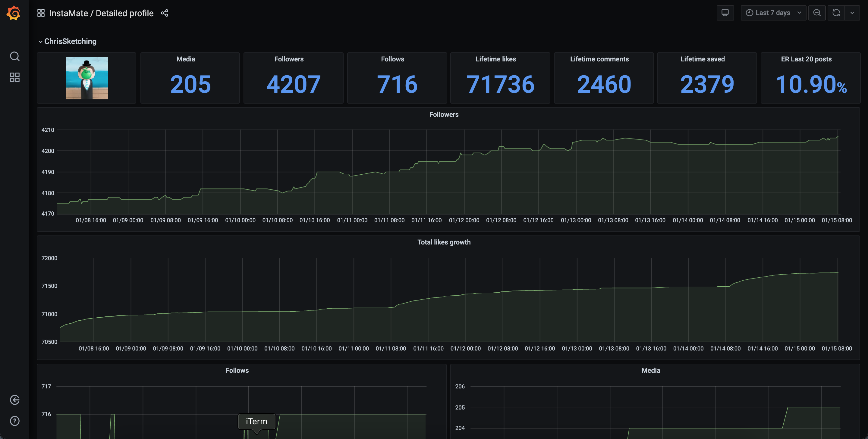
Task: Refresh the dashboard
Action: [836, 13]
